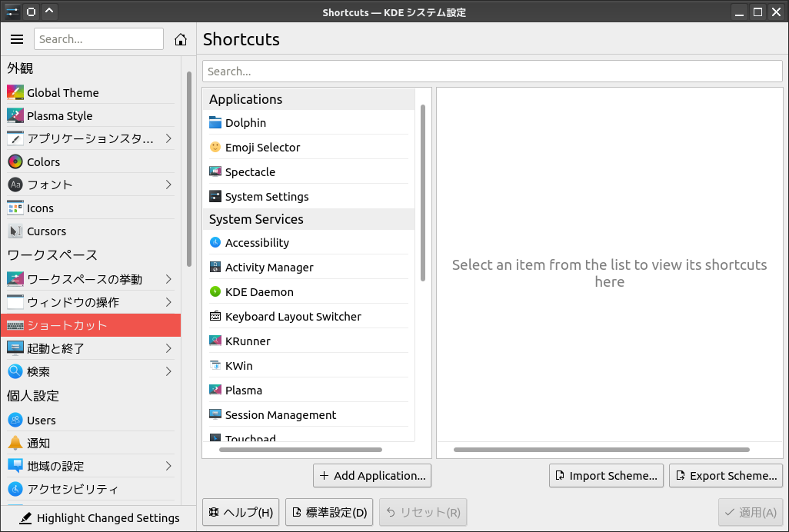Select Activity Manager row

tap(309, 268)
